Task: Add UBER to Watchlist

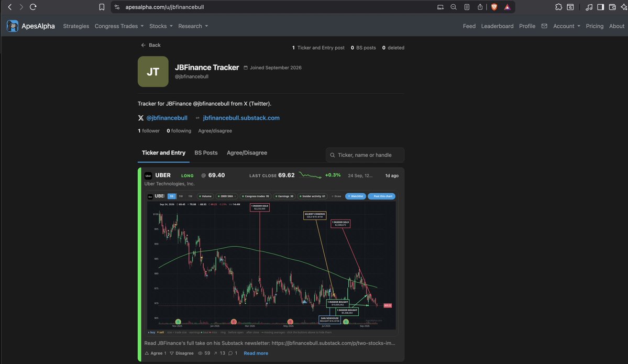Action: tap(355, 196)
